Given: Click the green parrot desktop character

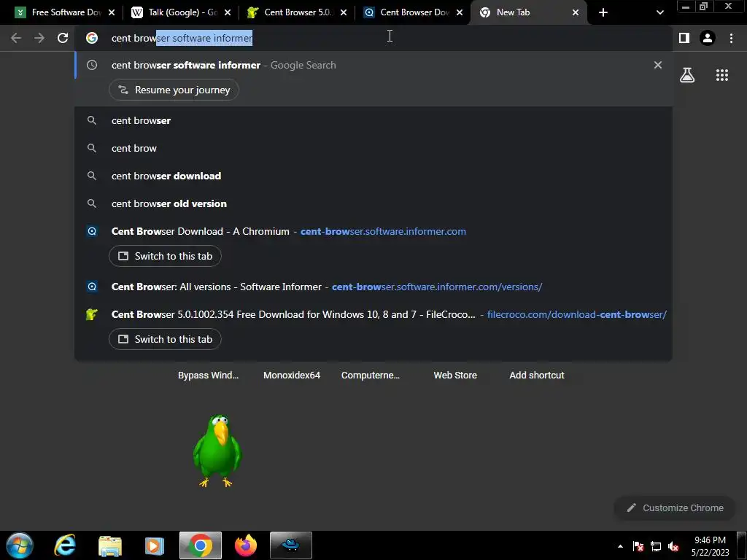Looking at the screenshot, I should pyautogui.click(x=217, y=451).
